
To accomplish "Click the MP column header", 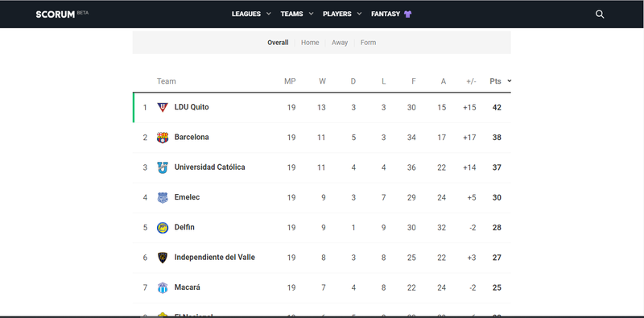I will pyautogui.click(x=290, y=81).
